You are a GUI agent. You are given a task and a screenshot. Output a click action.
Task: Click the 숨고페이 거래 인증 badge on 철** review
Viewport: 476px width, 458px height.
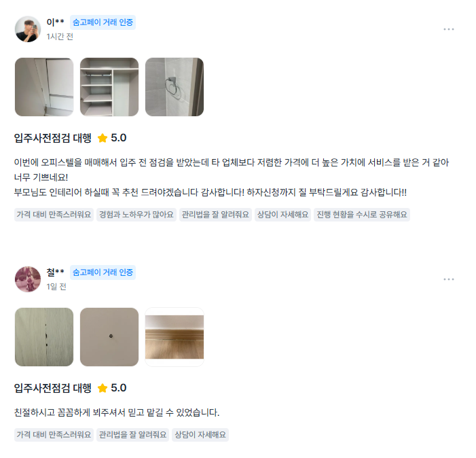[x=103, y=272]
